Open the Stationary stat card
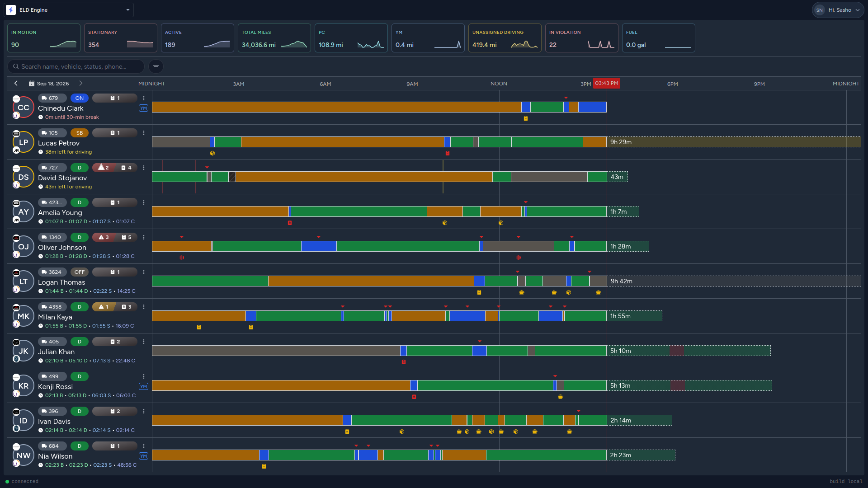 [x=121, y=38]
